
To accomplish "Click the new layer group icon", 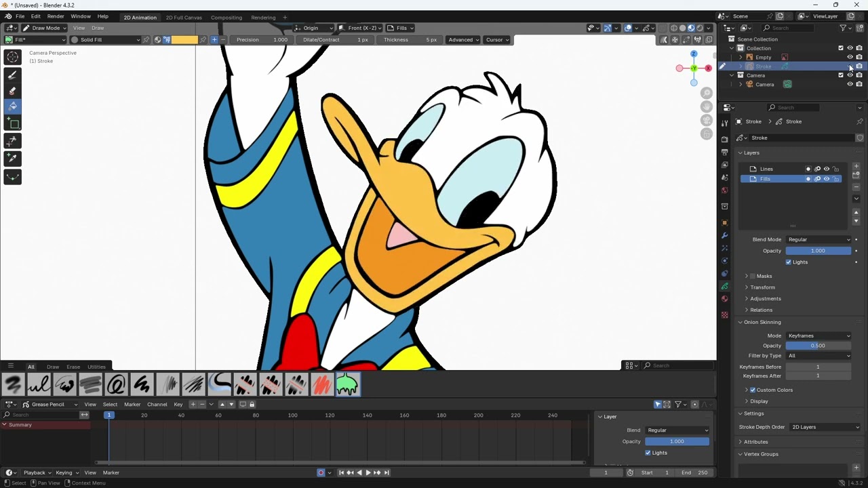I will [x=856, y=176].
